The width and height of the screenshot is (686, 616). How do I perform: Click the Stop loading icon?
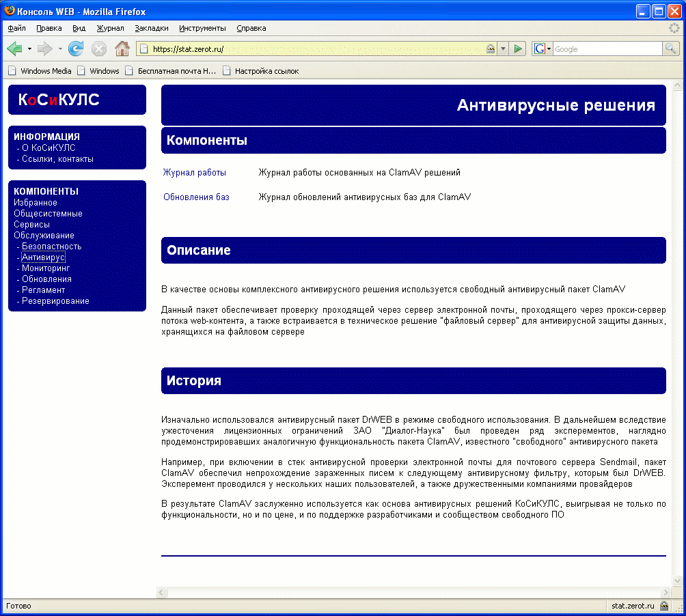(x=99, y=48)
